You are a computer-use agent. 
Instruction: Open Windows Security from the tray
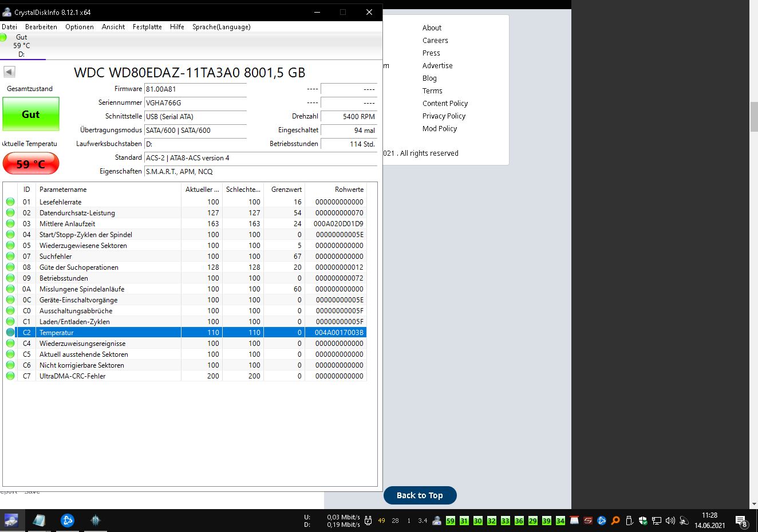(x=643, y=521)
